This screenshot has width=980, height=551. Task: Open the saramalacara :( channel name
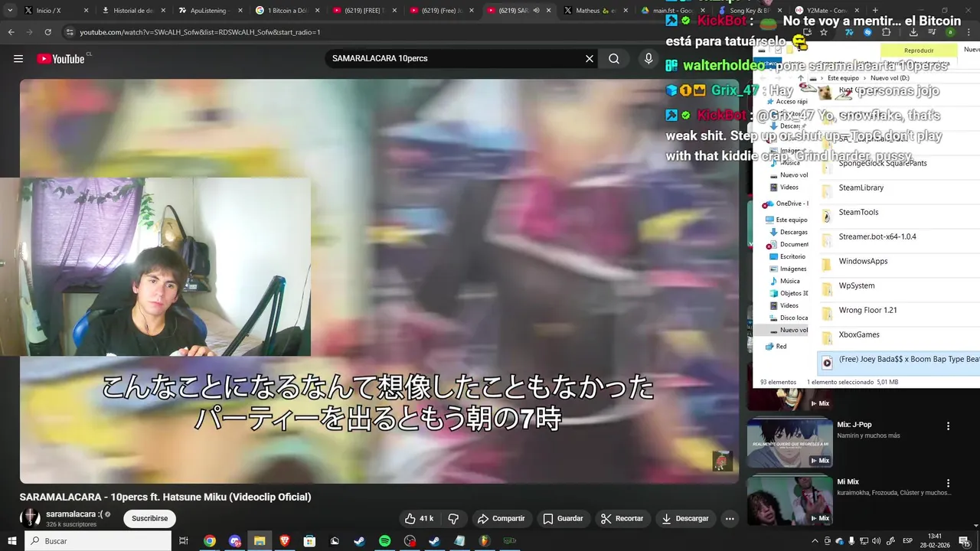click(x=74, y=514)
